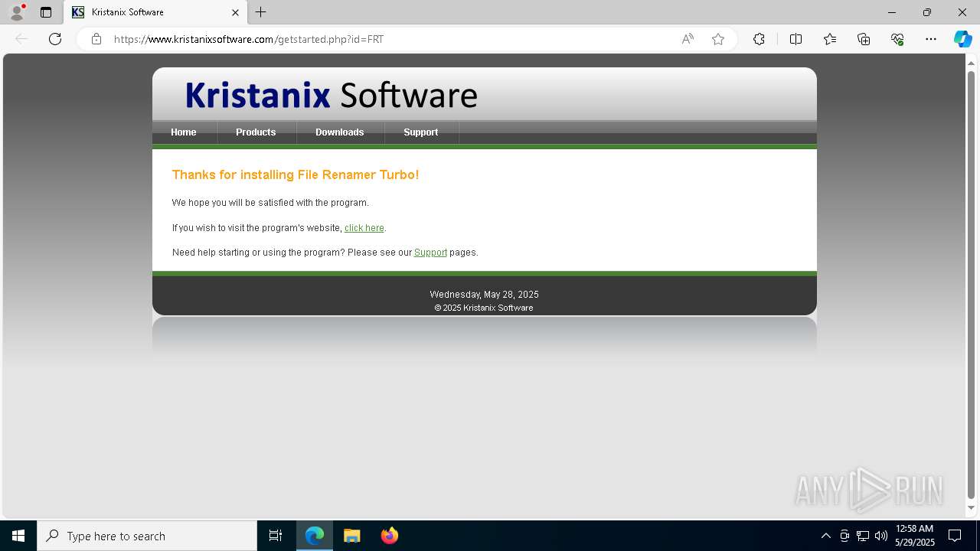Screen dimensions: 980x551
Task: Refresh the current page
Action: pyautogui.click(x=55, y=39)
